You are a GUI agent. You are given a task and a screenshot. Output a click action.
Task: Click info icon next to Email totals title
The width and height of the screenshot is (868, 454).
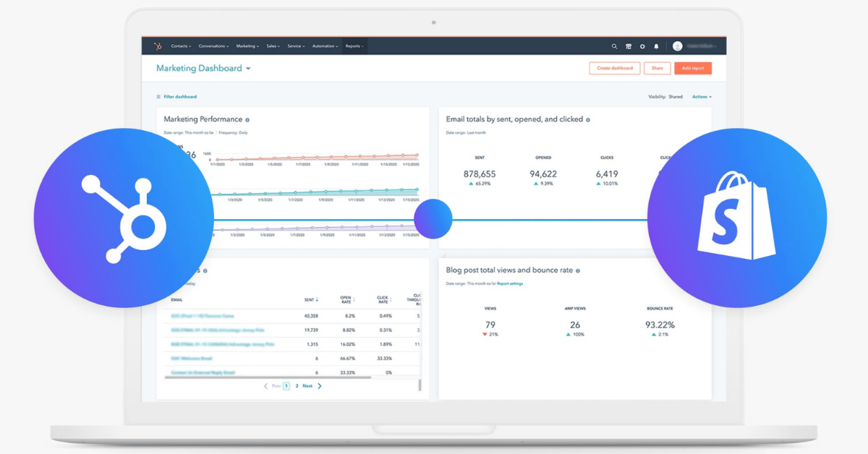coord(587,119)
